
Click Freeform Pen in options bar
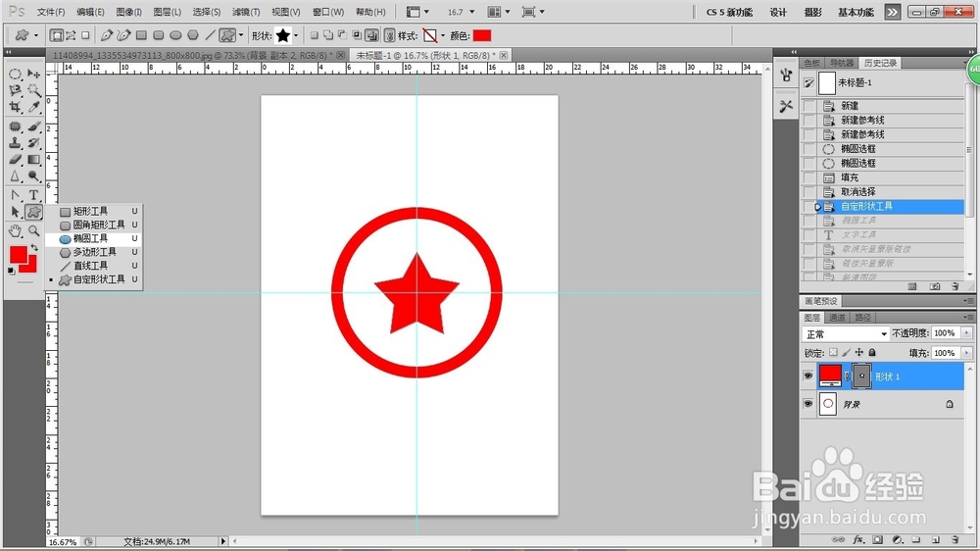(x=123, y=35)
